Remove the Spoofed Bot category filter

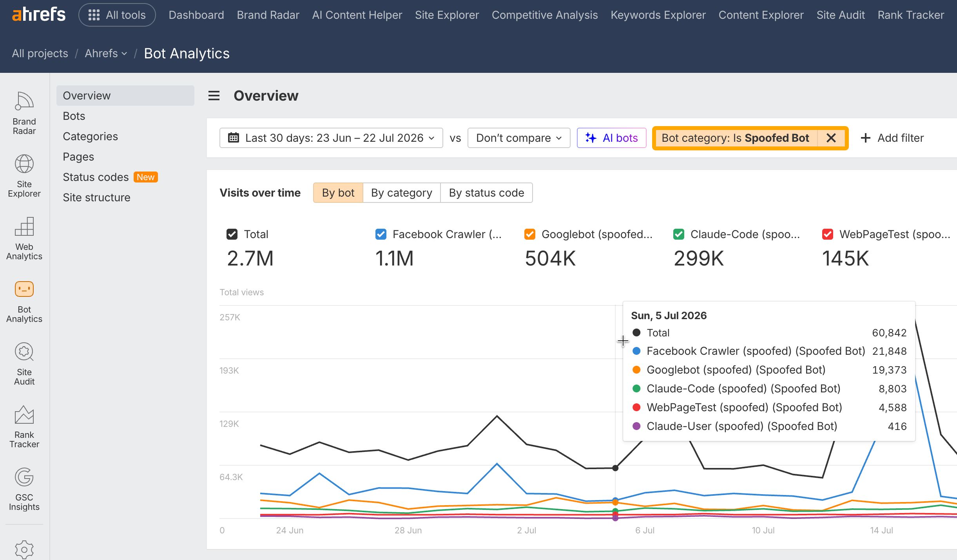click(831, 138)
